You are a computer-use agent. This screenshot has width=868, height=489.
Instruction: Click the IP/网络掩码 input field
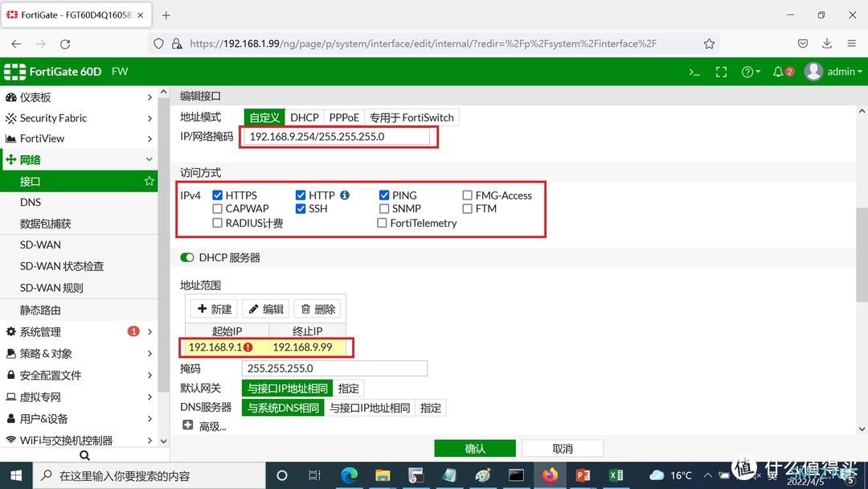coord(337,136)
